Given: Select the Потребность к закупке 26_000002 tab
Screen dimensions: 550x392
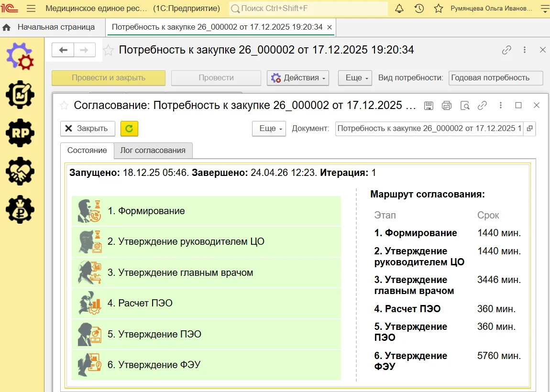Looking at the screenshot, I should [x=217, y=27].
